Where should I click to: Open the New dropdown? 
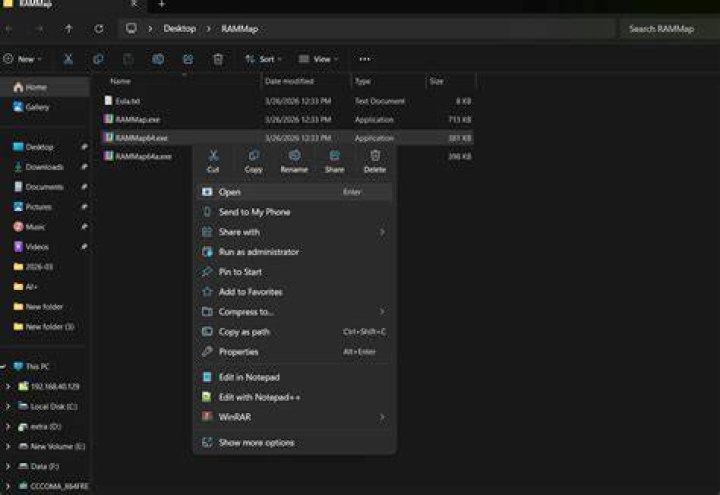[22, 59]
